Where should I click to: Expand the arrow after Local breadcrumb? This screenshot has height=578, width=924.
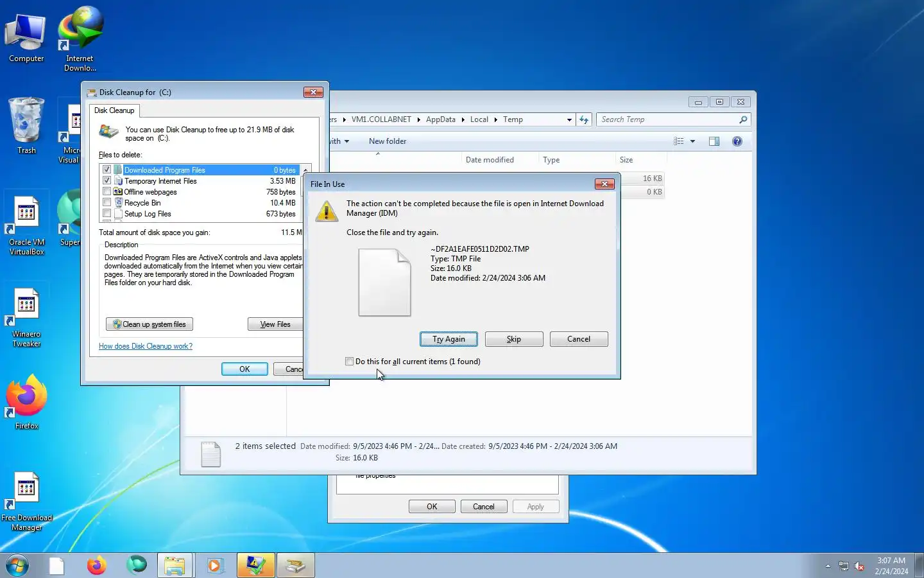pos(495,119)
